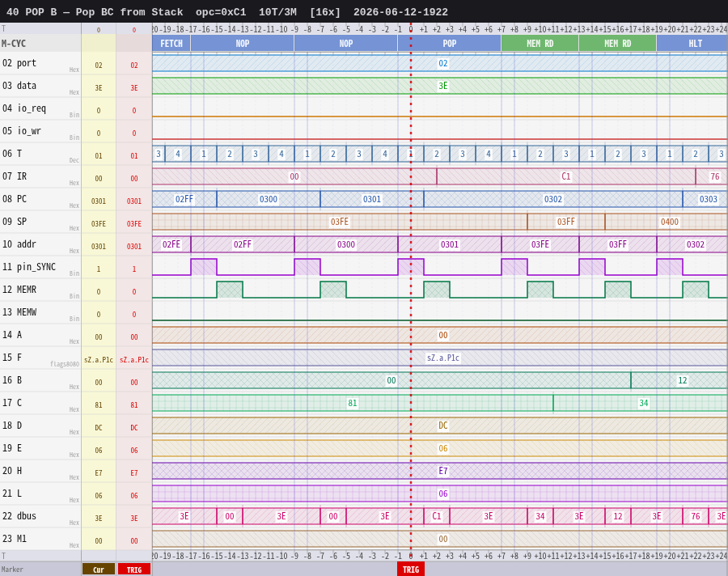Select the TRIG marker button in the legend

point(134,570)
